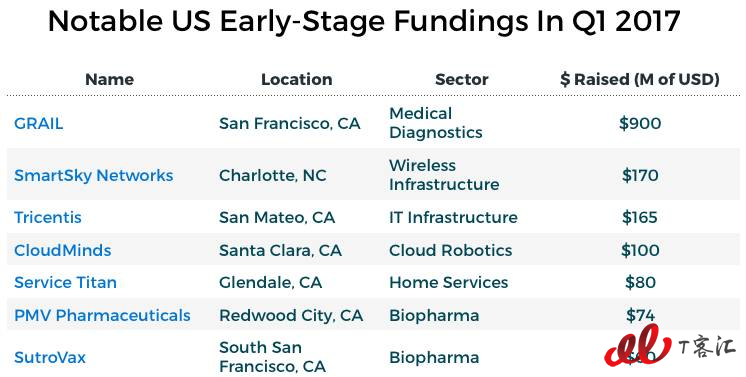Select the Location column header
The image size is (746, 377).
tap(296, 79)
